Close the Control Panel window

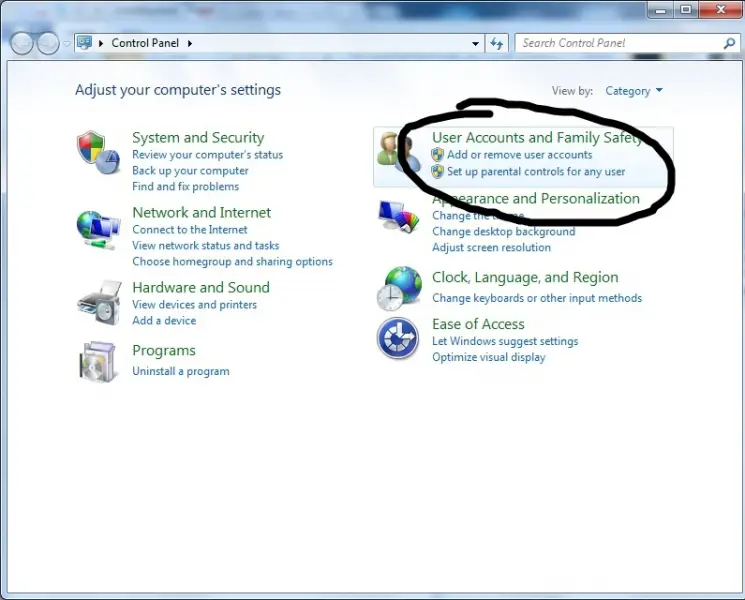pyautogui.click(x=721, y=10)
